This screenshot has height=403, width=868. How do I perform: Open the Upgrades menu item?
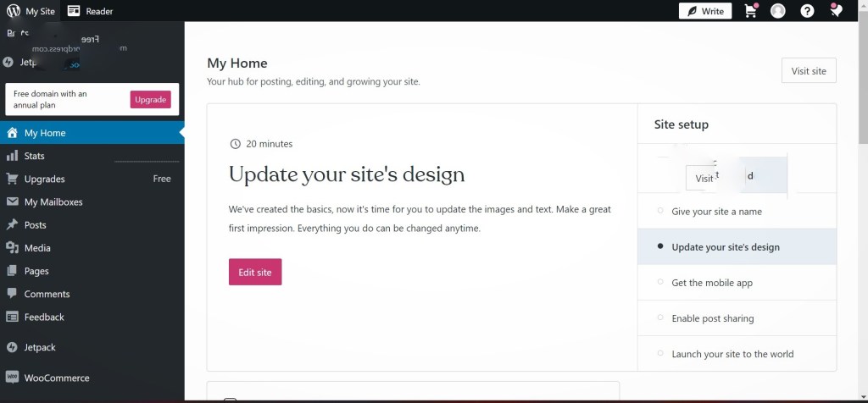[x=44, y=179]
